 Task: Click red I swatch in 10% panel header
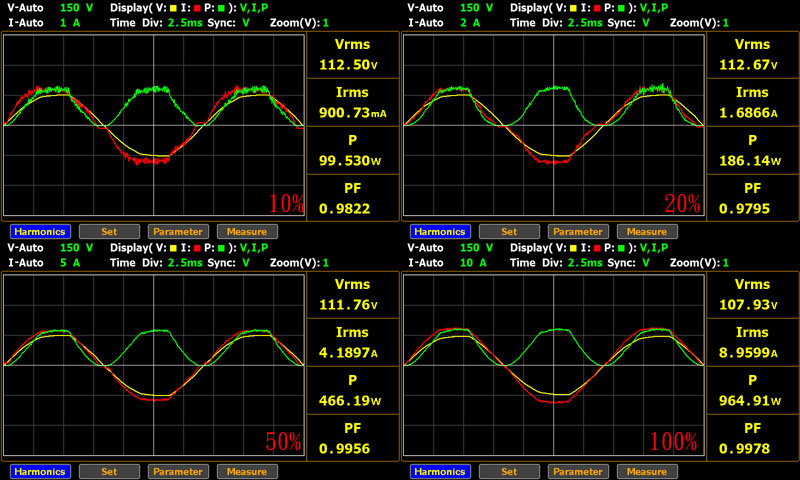click(197, 8)
